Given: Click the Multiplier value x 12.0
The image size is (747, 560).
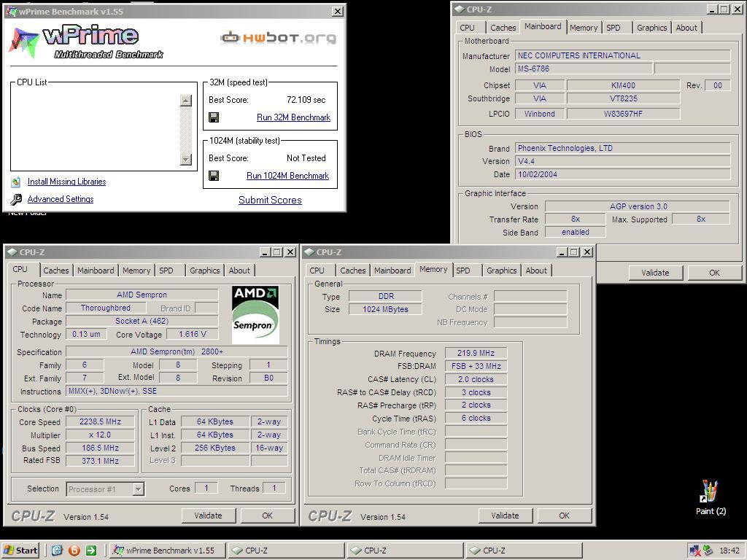Looking at the screenshot, I should [x=100, y=435].
